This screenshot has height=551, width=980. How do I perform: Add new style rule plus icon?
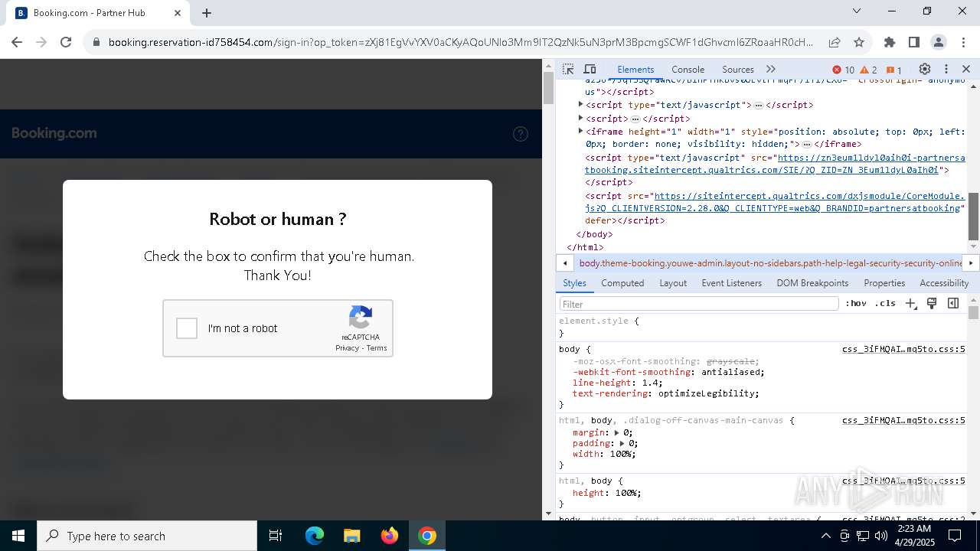pos(911,304)
